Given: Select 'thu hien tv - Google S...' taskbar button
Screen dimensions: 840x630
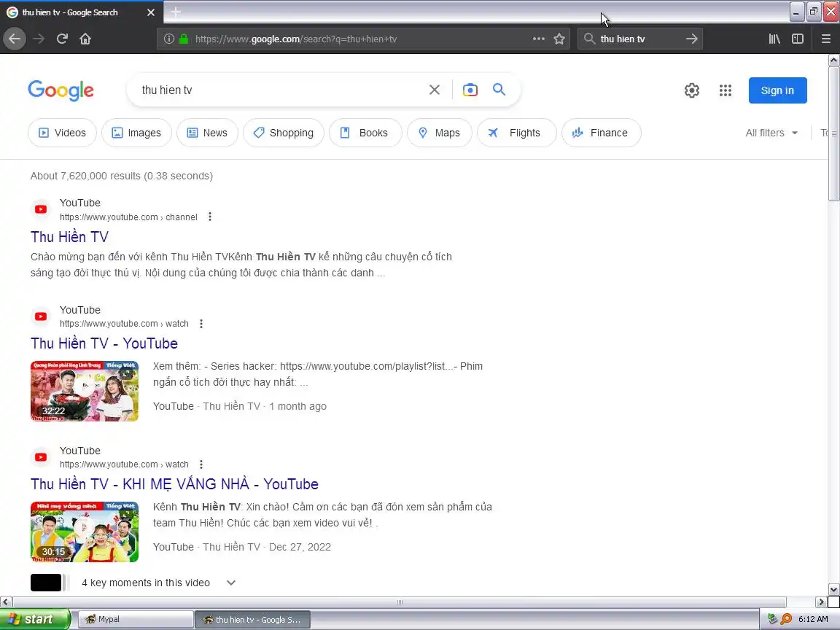Looking at the screenshot, I should 252,619.
